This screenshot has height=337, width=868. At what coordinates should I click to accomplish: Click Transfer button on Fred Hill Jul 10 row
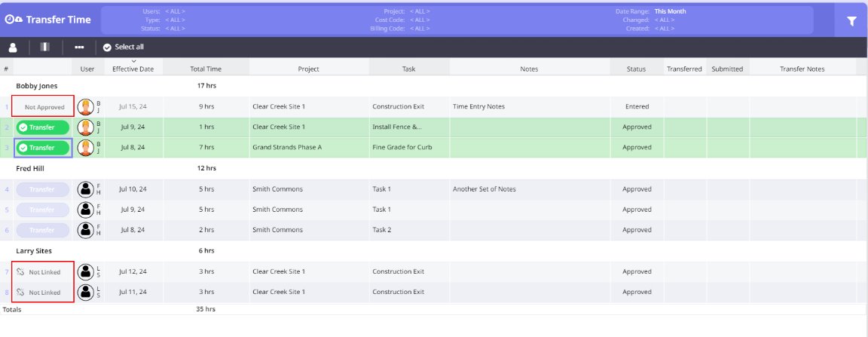tap(42, 189)
